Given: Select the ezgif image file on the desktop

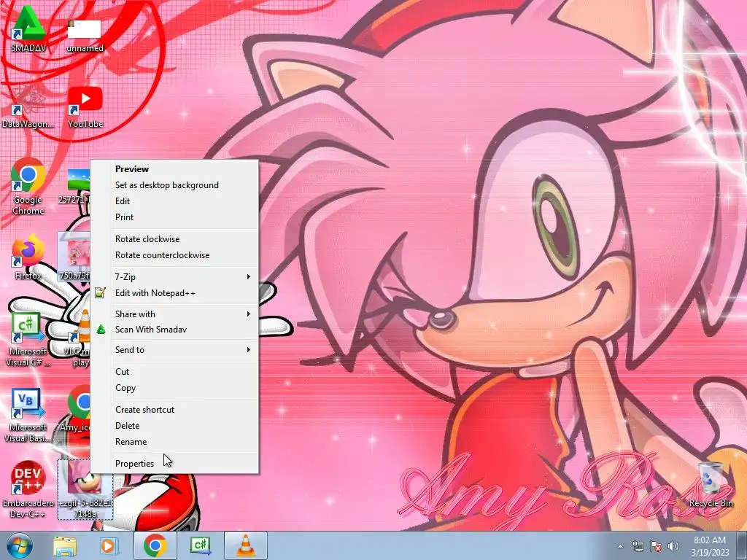Looking at the screenshot, I should [x=85, y=489].
